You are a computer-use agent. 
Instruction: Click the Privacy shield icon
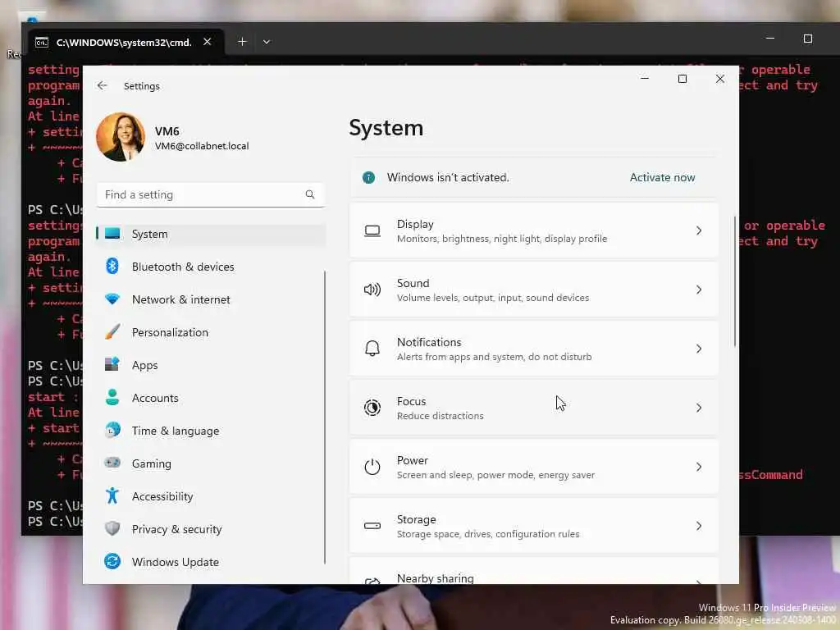[x=112, y=529]
